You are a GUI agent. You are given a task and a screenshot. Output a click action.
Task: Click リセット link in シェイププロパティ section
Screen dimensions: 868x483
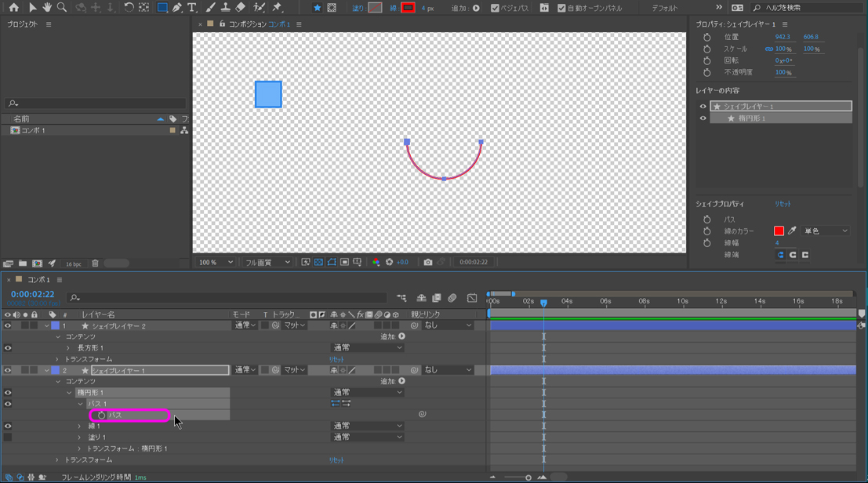point(783,204)
